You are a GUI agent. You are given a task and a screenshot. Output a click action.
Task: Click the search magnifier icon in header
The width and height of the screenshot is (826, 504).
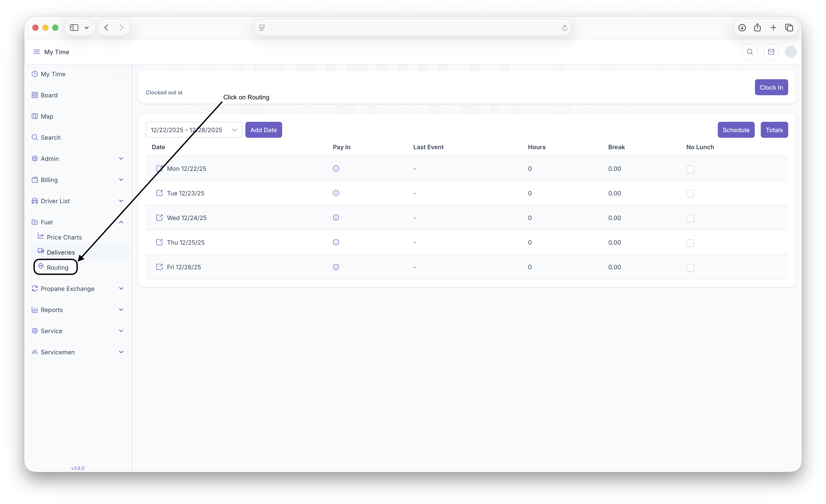click(x=750, y=52)
